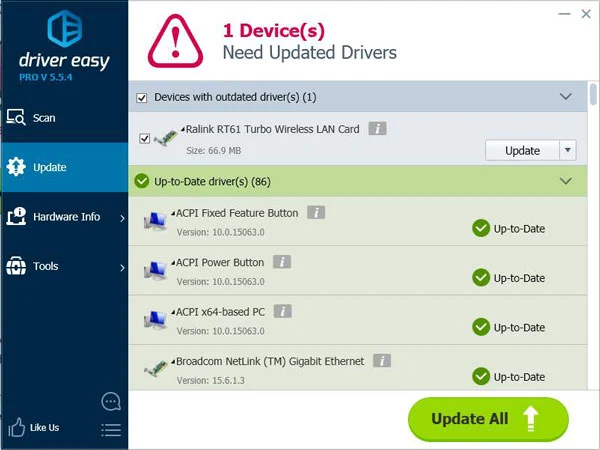This screenshot has width=600, height=450.
Task: Click the green Update All button
Action: pos(488,419)
